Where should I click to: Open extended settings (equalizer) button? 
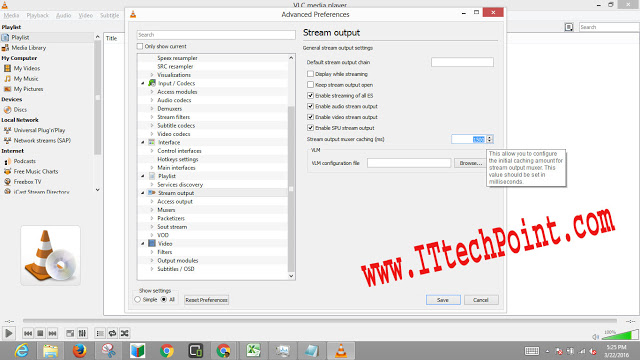click(82, 333)
